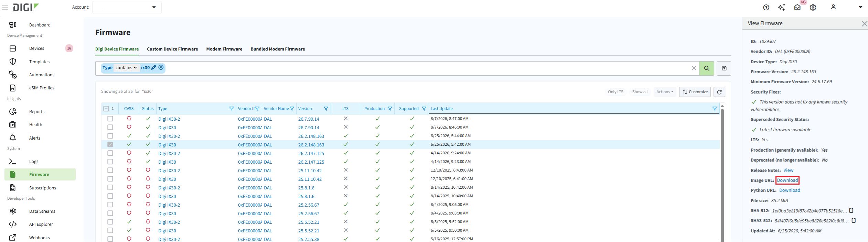Screen dimensions: 868x242
Task: Close the View Firmware panel
Action: click(864, 24)
